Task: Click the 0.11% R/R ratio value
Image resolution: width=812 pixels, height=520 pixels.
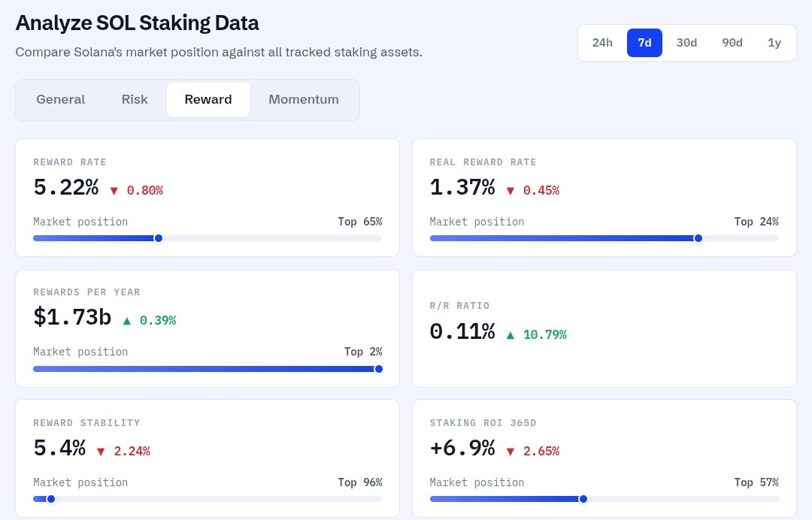Action: 462,331
